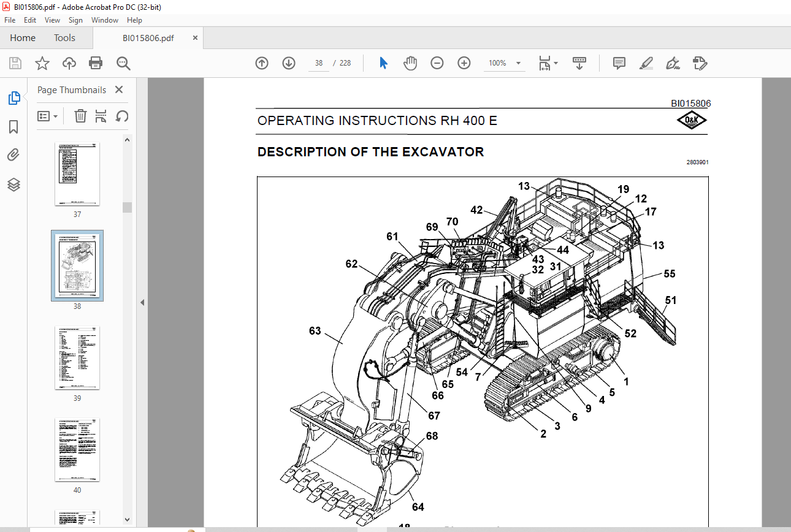Viewport: 791px width, 532px height.
Task: Click the thumbnails panel scrollbar handle
Action: coord(127,207)
